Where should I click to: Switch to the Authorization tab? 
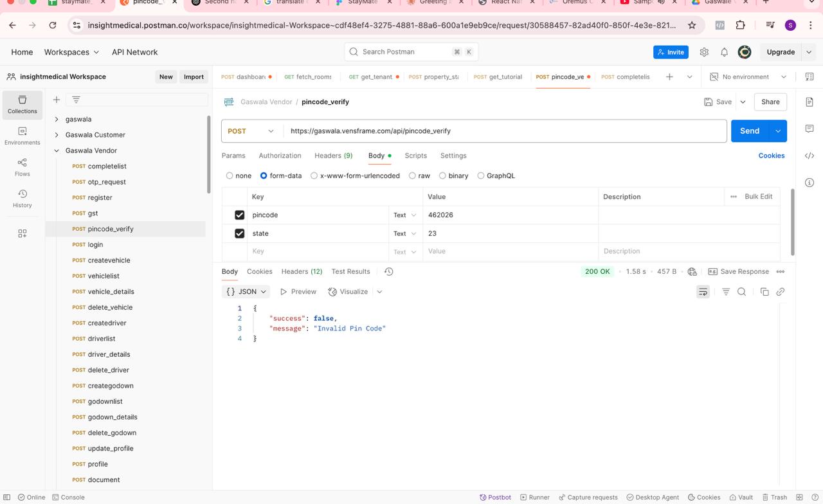click(x=280, y=156)
